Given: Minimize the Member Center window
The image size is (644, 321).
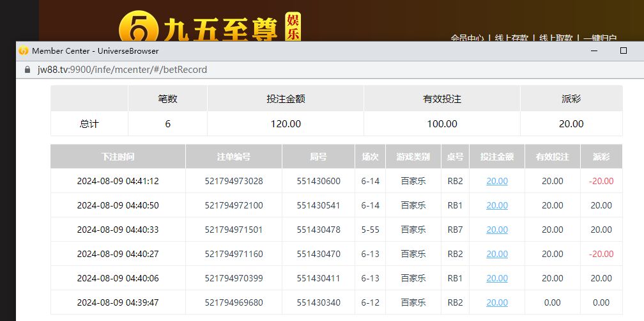Looking at the screenshot, I should (594, 51).
